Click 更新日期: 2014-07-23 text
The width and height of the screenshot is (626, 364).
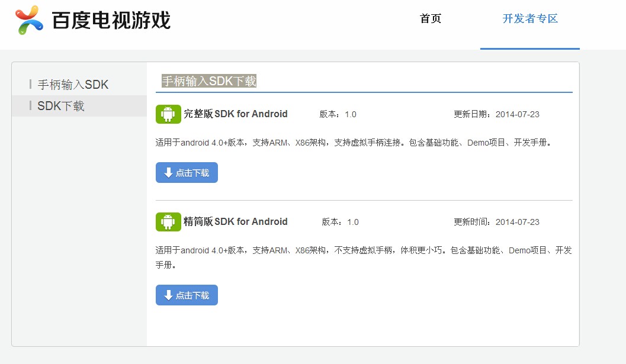click(x=496, y=115)
